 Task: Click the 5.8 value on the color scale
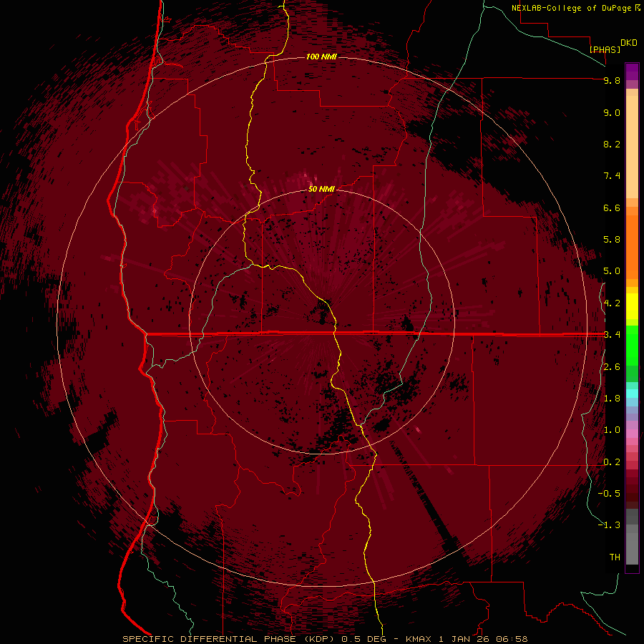click(x=612, y=240)
